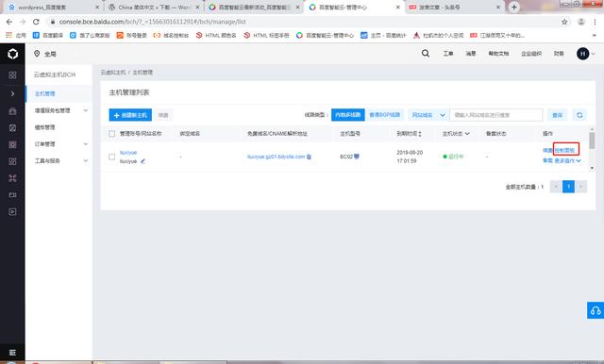Select the blue active line type toggle
Image resolution: width=604 pixels, height=364 pixels.
(348, 115)
